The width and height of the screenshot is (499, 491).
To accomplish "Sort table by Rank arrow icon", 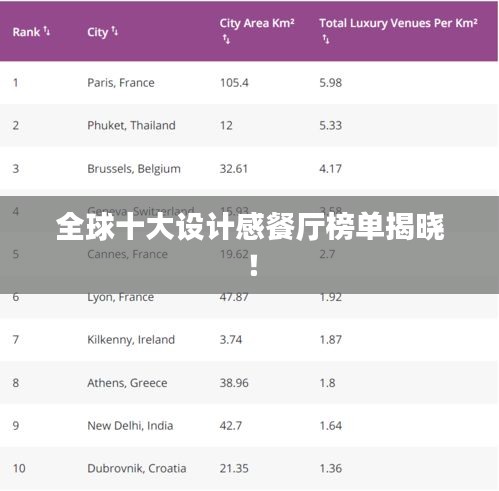I will [47, 31].
